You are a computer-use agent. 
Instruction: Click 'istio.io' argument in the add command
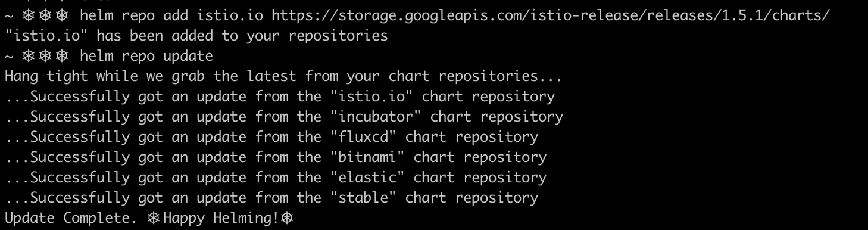click(x=229, y=15)
